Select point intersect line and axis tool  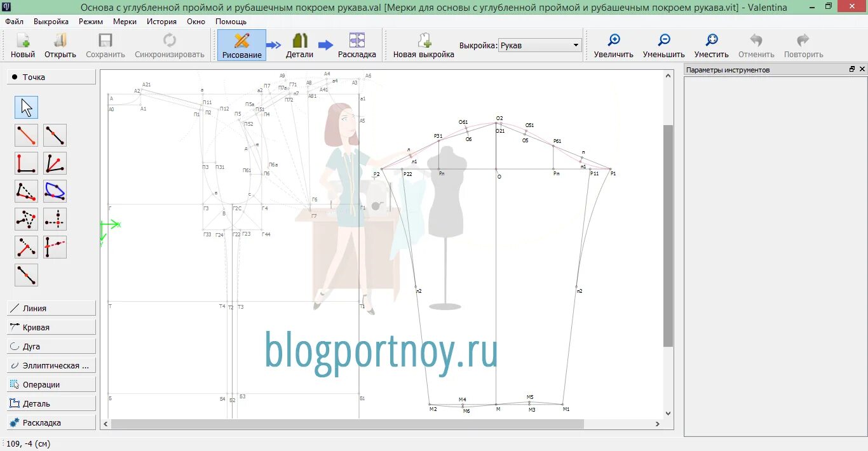coord(55,247)
